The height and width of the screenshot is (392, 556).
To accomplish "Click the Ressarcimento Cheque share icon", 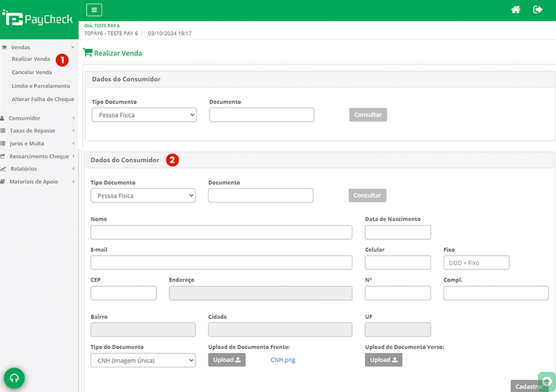I will pyautogui.click(x=2, y=156).
